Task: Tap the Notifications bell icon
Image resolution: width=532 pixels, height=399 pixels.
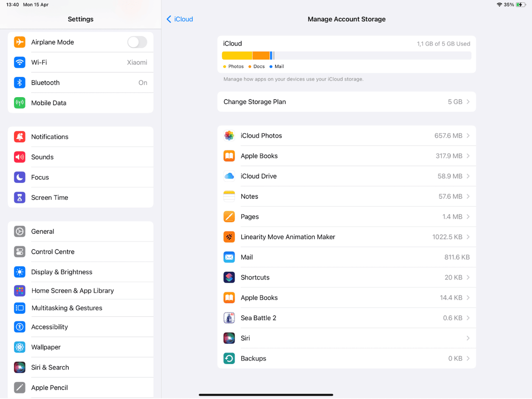Action: click(20, 136)
